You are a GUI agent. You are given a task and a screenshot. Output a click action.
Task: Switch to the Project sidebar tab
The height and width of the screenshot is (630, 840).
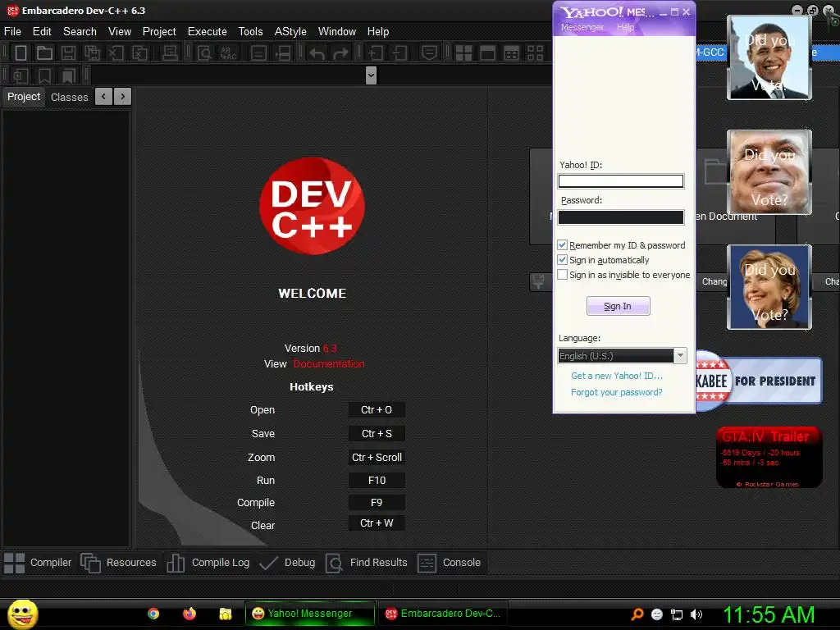24,97
